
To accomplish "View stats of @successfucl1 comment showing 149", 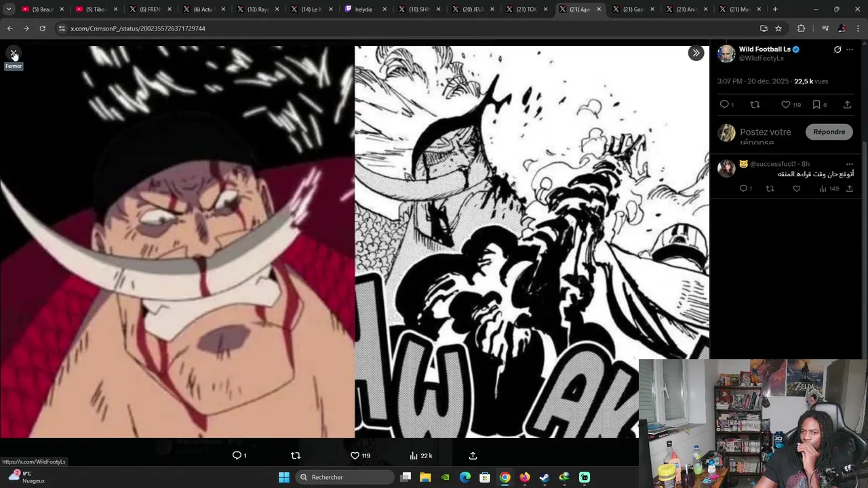I will tap(829, 188).
